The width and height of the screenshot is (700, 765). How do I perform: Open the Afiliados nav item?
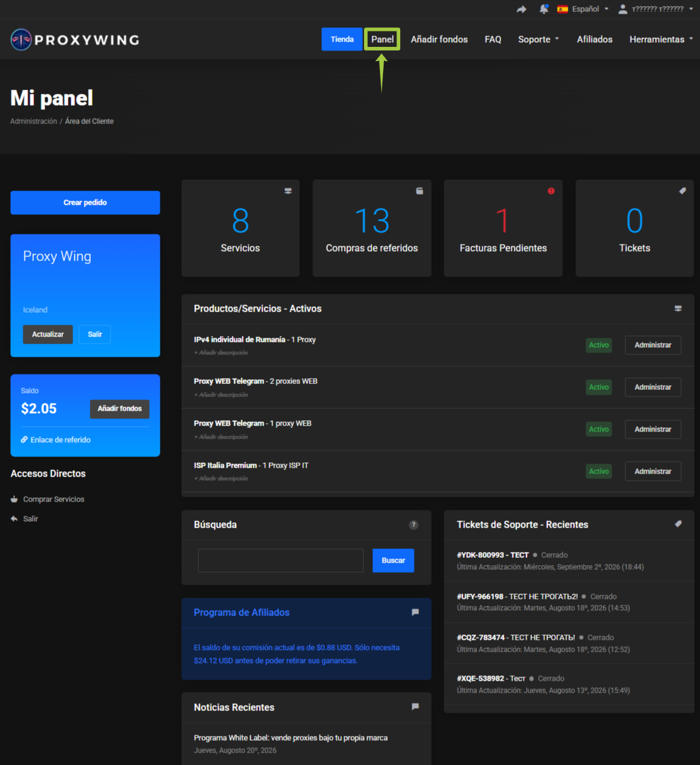[594, 39]
